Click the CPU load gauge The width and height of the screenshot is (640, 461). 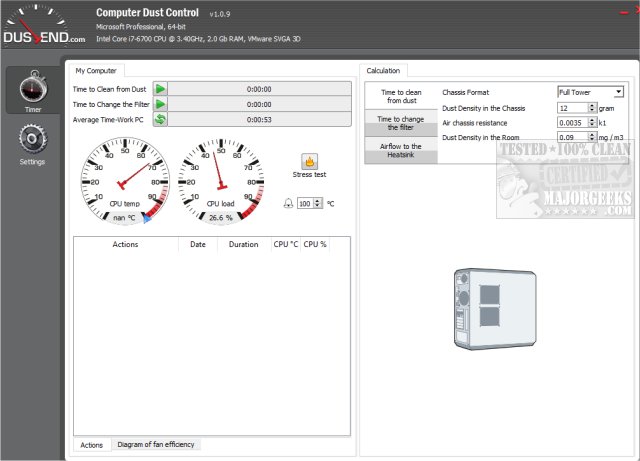click(x=219, y=182)
